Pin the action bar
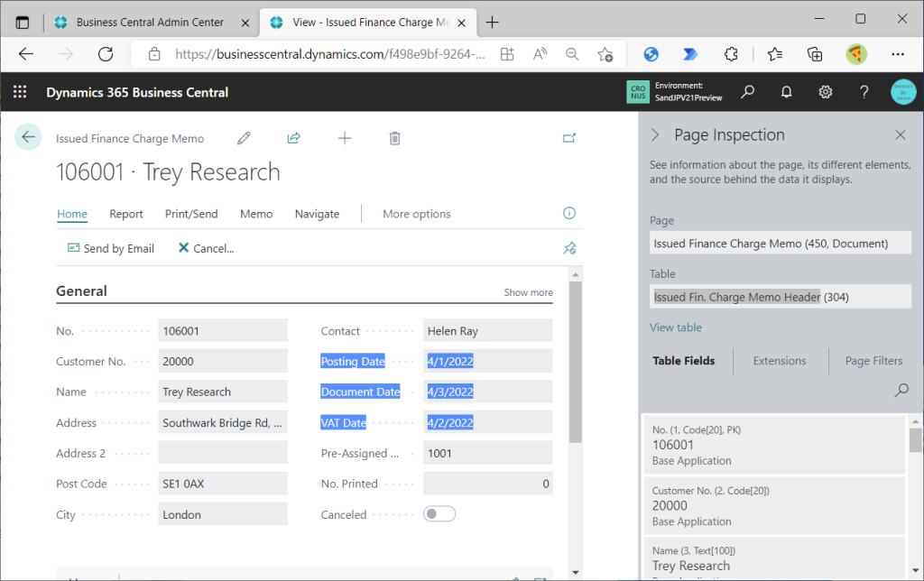Image resolution: width=924 pixels, height=581 pixels. click(569, 248)
